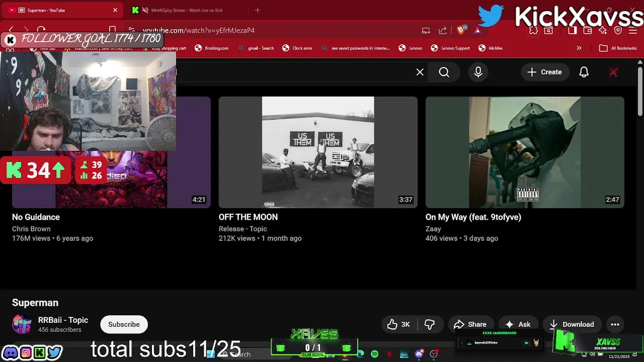This screenshot has height=362, width=644.
Task: Open browser extensions puzzle icon
Action: [533, 30]
